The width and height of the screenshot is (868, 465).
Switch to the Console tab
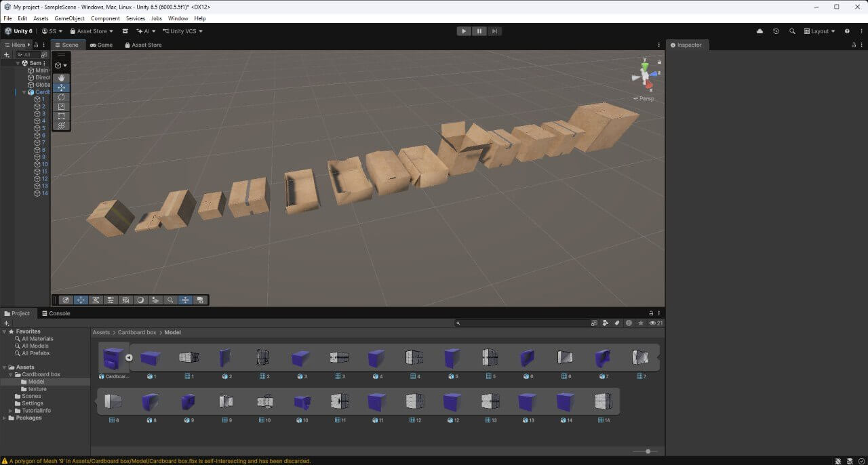pyautogui.click(x=56, y=313)
